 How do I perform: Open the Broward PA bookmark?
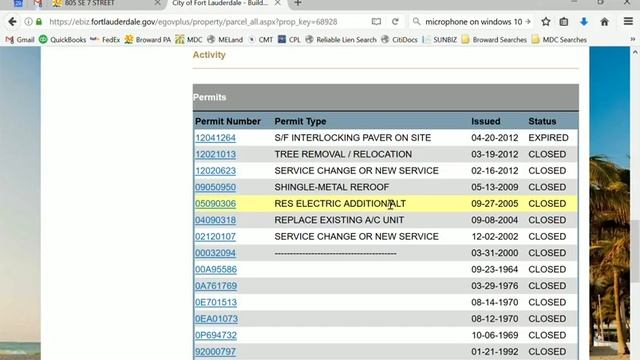click(x=148, y=40)
